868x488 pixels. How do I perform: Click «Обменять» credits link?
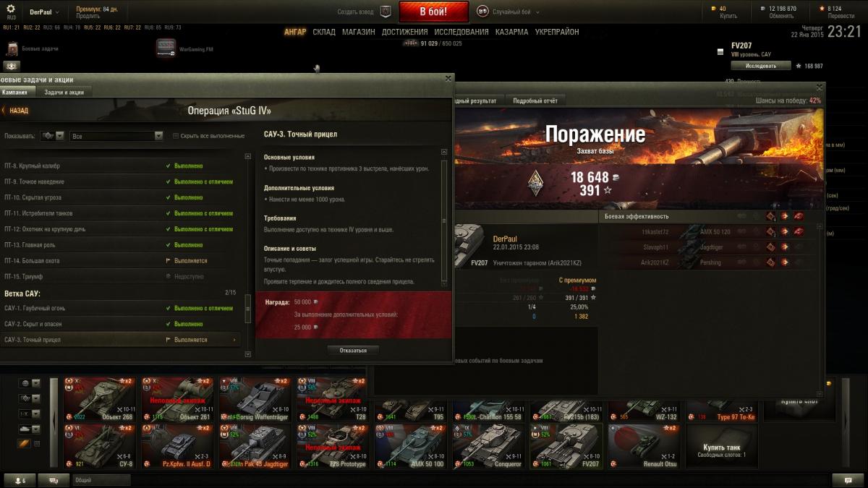coord(781,16)
